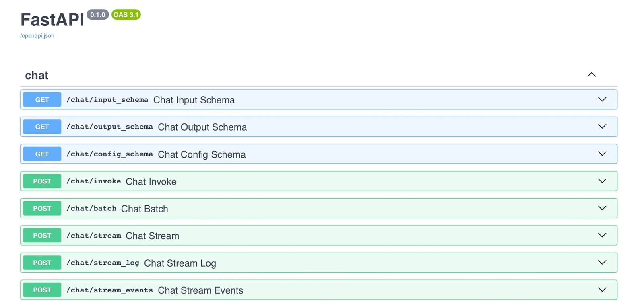This screenshot has height=304, width=644.
Task: Expand the Chat Output Schema row's chevron
Action: pos(602,127)
